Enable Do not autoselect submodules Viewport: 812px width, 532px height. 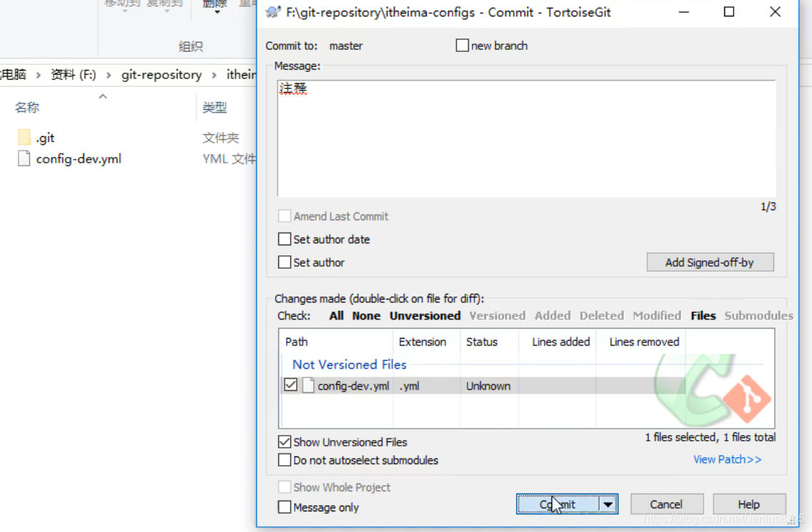pos(284,460)
